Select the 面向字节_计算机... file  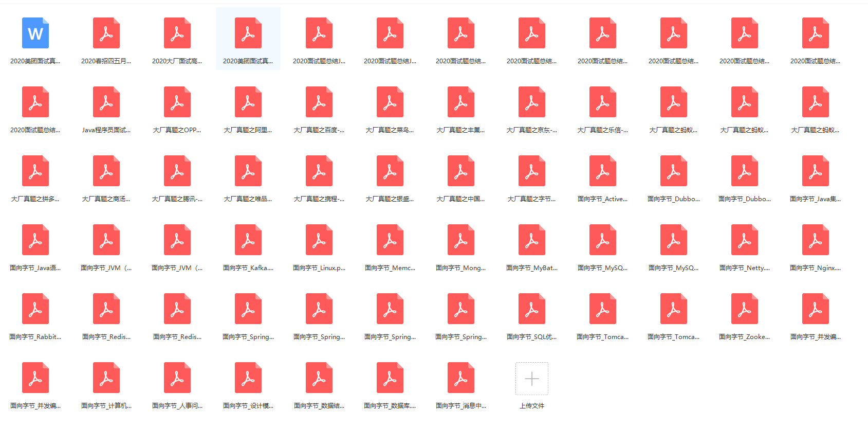click(x=106, y=378)
